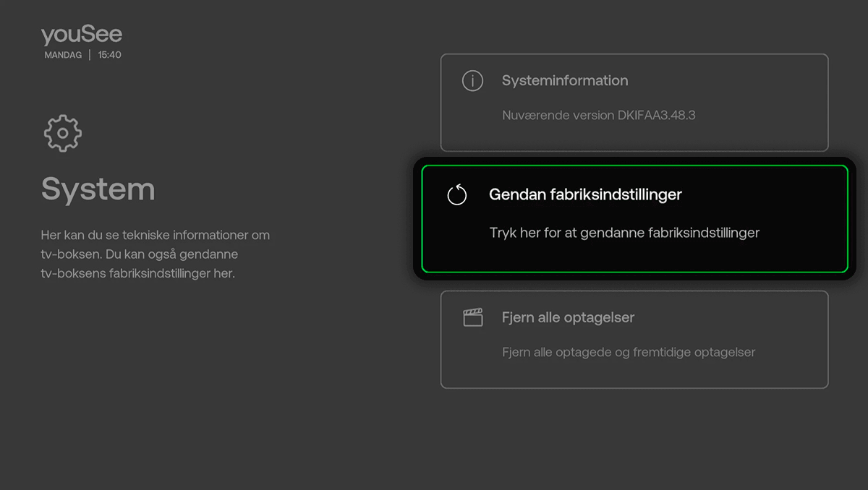
Task: Click the 'Her kan du se tekniske' description
Action: point(156,254)
